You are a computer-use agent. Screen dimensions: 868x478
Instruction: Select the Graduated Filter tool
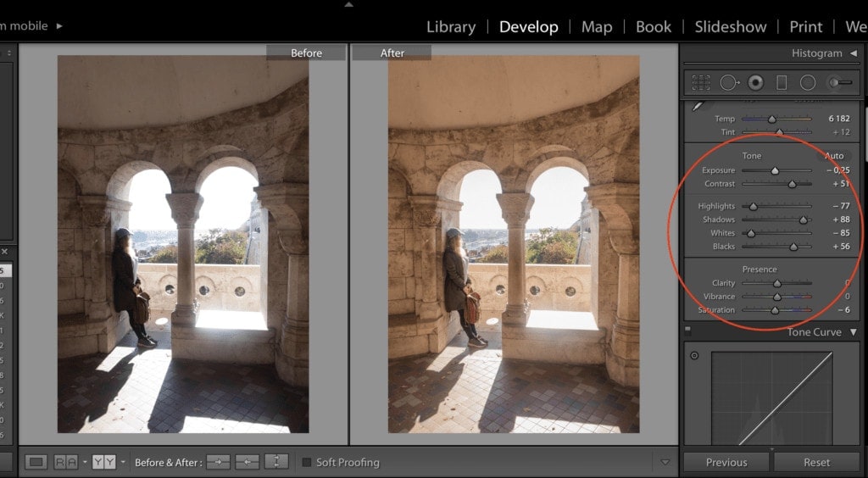[782, 82]
